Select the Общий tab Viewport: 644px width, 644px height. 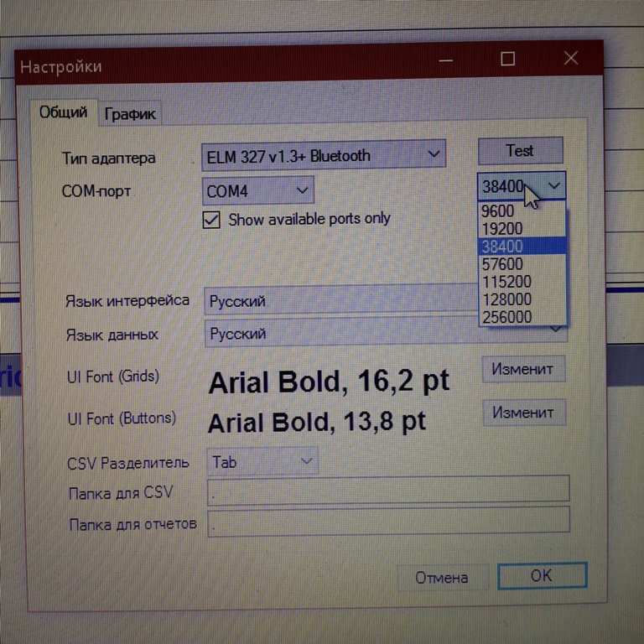[x=63, y=112]
